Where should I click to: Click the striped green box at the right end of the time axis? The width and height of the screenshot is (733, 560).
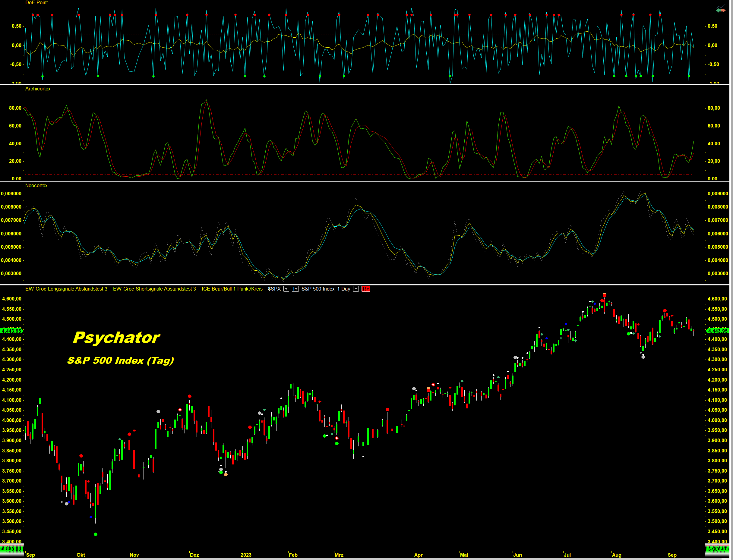pos(717,550)
